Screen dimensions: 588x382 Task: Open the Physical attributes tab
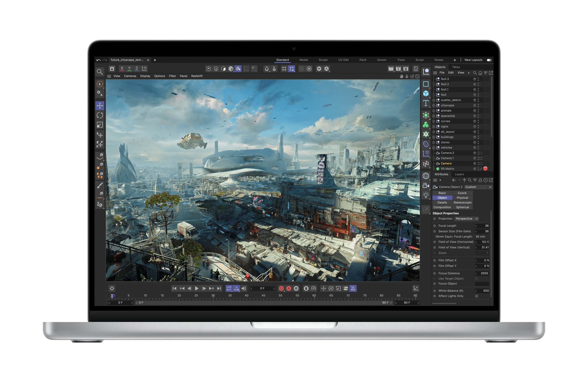[462, 198]
